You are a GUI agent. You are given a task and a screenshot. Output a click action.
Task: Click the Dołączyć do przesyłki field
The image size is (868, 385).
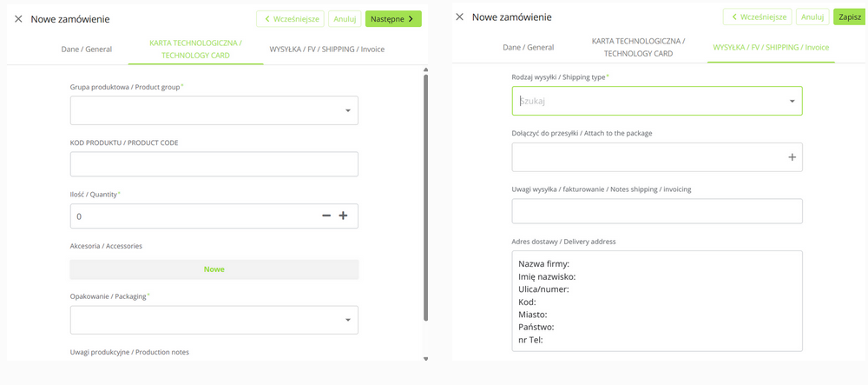tap(657, 157)
